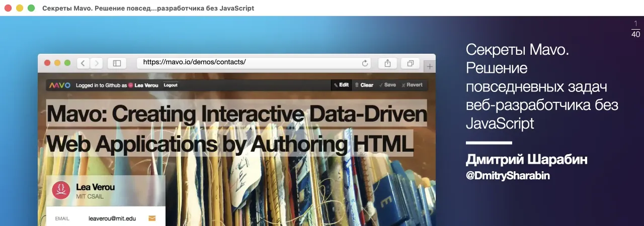Click the red close button of main window
The height and width of the screenshot is (226, 644).
[x=8, y=8]
